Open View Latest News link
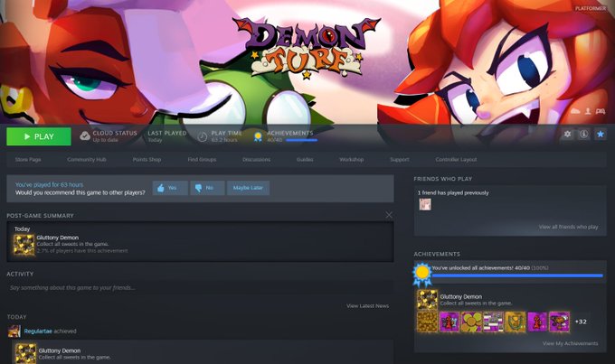 click(367, 306)
